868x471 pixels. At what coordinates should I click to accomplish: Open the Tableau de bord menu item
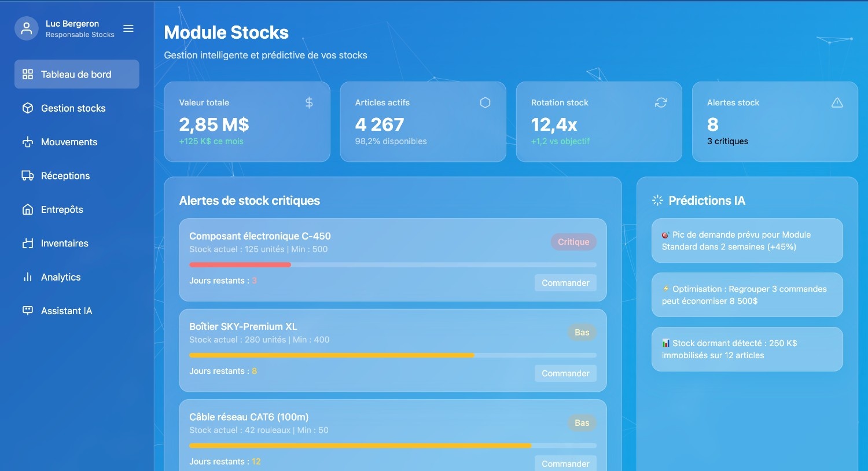click(76, 74)
